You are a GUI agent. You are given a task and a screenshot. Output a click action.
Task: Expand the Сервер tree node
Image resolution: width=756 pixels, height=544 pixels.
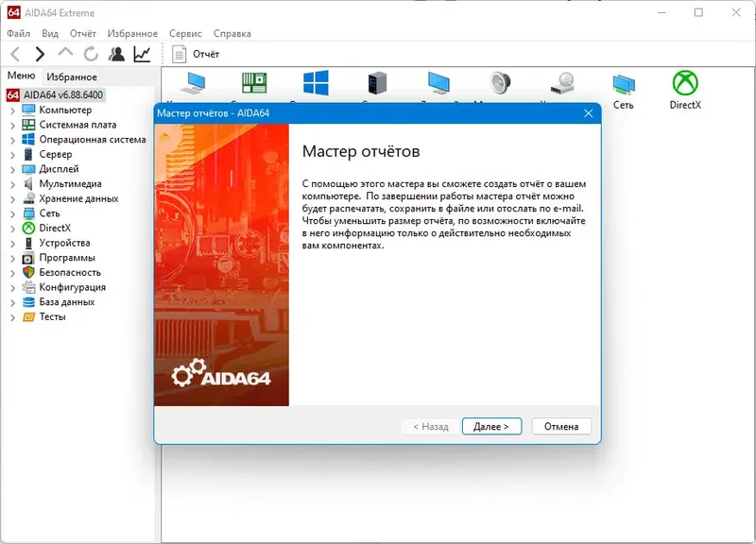tap(12, 155)
